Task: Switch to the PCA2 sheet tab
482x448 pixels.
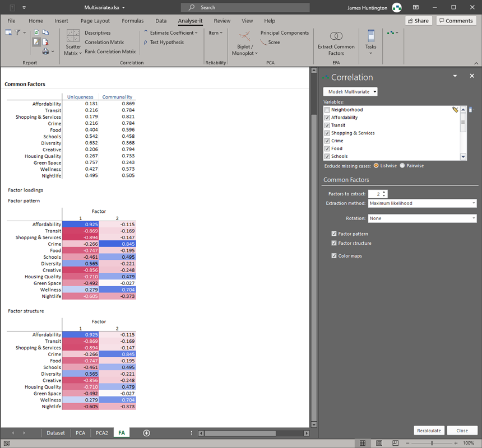Action: coord(101,433)
